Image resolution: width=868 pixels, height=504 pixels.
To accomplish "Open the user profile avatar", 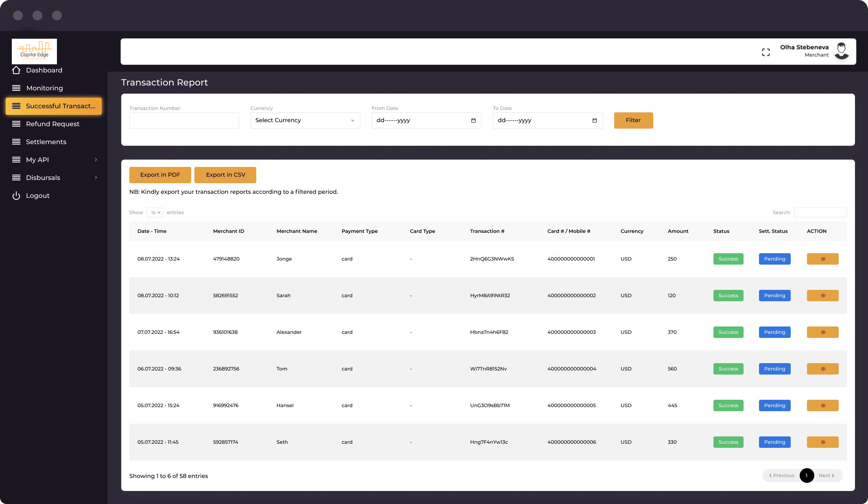I will pos(841,51).
